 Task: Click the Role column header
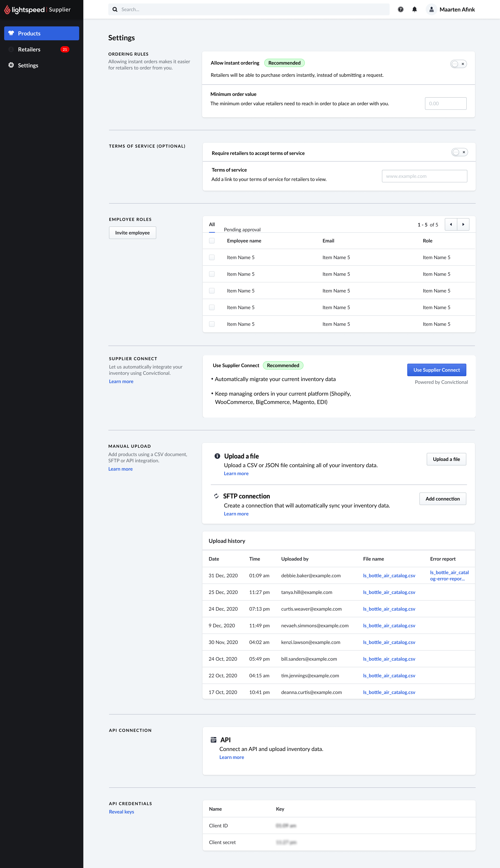[427, 241]
